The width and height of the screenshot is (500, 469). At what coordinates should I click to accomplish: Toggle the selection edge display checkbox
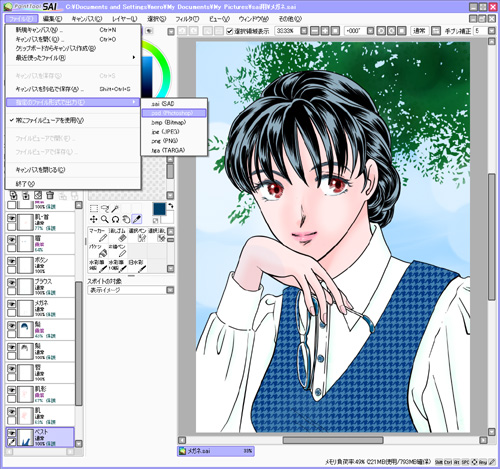pos(229,31)
